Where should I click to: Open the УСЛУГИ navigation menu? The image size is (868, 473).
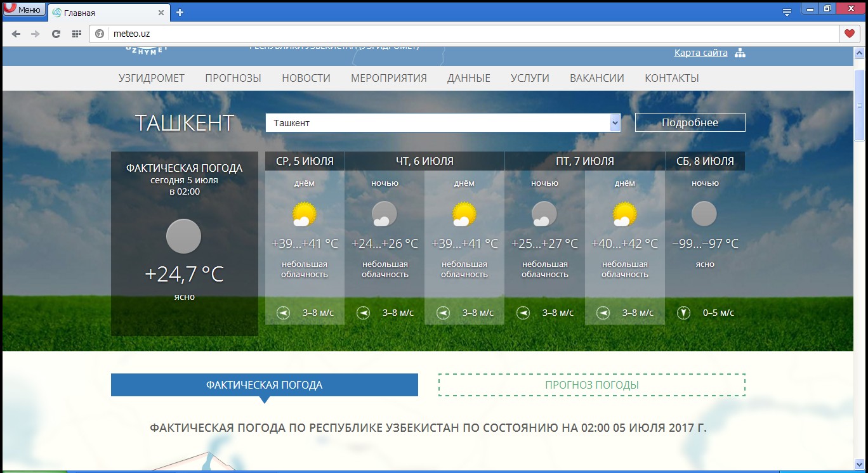(x=530, y=78)
